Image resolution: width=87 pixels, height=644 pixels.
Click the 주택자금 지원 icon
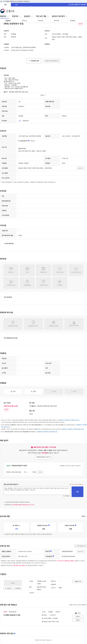tap(11, 283)
